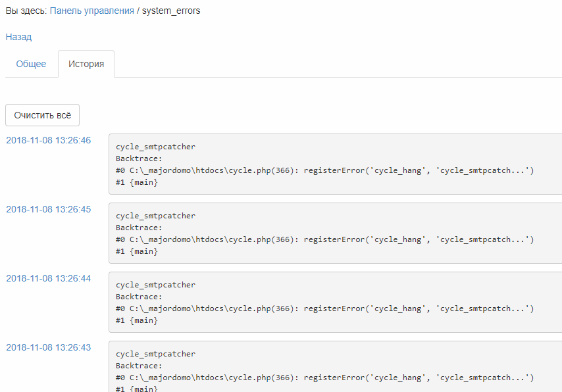Screen dimensions: 562x392
Task: Click the 2018-11-08 13:26:44 timestamp link
Action: click(48, 278)
